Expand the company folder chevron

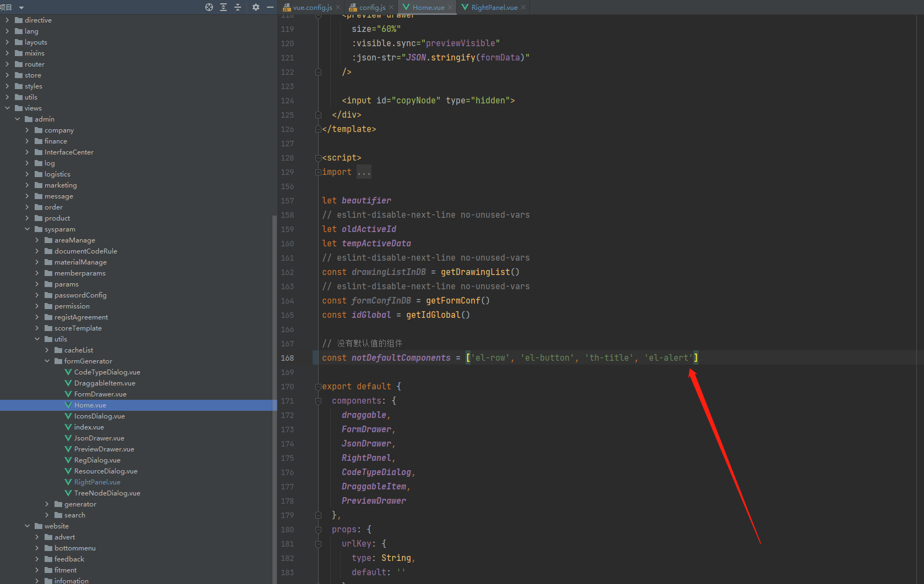point(27,130)
